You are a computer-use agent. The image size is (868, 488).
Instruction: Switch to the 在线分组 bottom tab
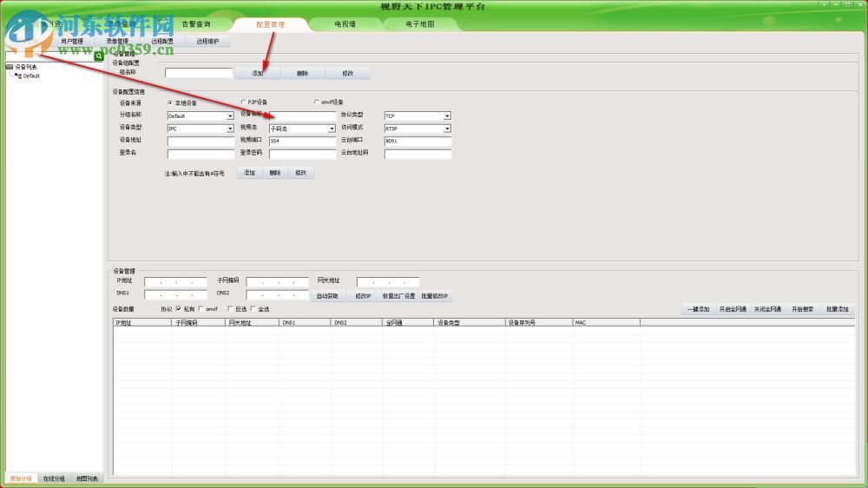pyautogui.click(x=54, y=478)
